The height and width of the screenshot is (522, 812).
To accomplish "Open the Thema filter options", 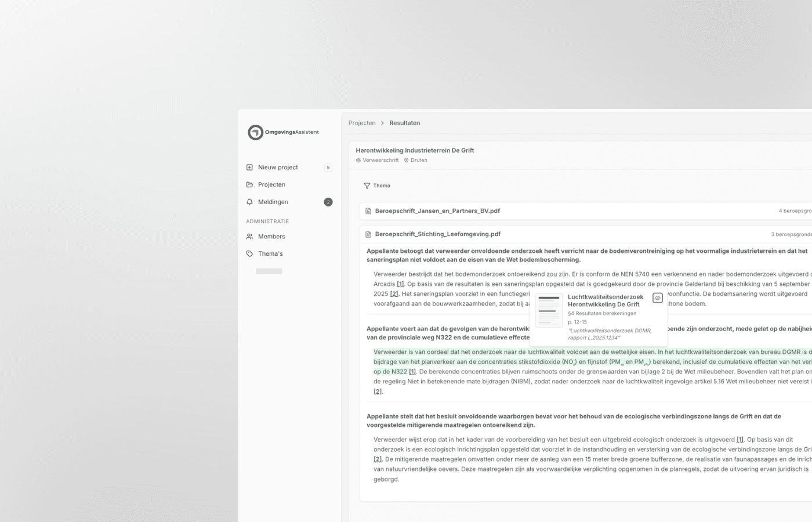I will (377, 186).
